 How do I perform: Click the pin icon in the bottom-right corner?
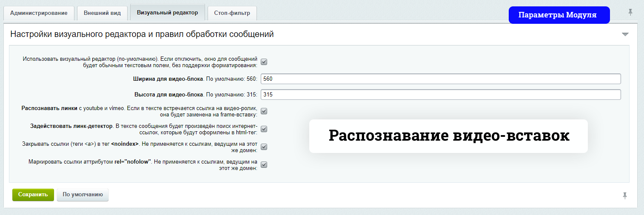point(624,195)
